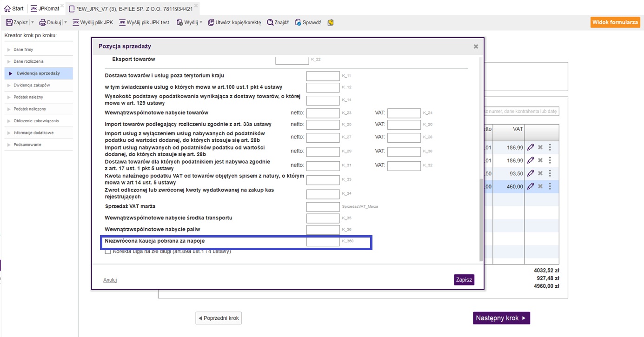644x337 pixels.
Task: Click the Zapisz floppy disk icon in toolbar
Action: click(x=9, y=22)
